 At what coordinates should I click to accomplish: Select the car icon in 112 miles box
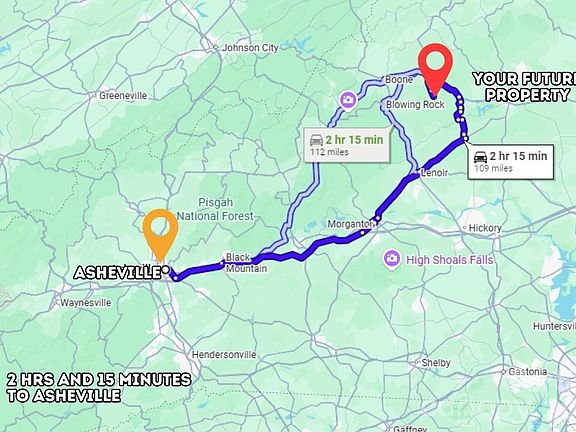pos(316,140)
